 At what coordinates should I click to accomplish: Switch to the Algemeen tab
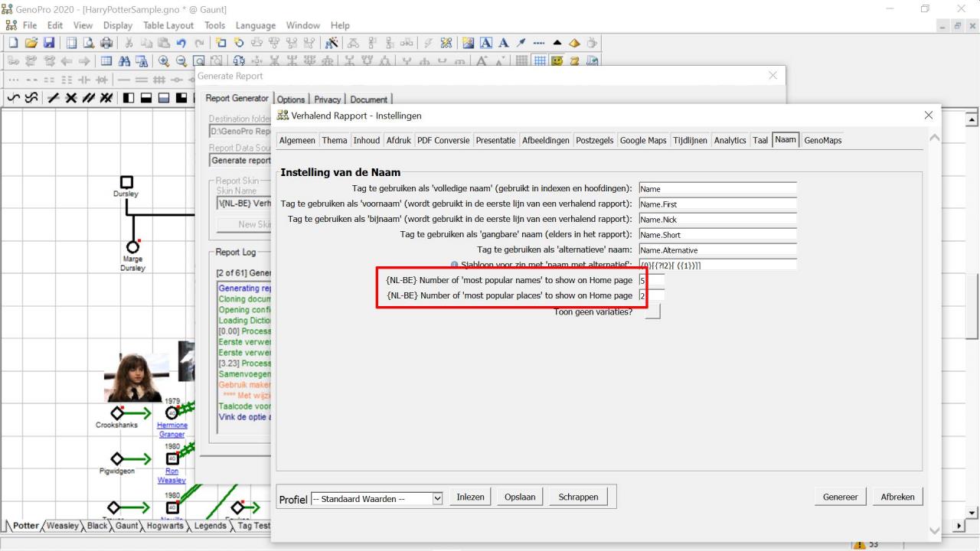point(297,140)
